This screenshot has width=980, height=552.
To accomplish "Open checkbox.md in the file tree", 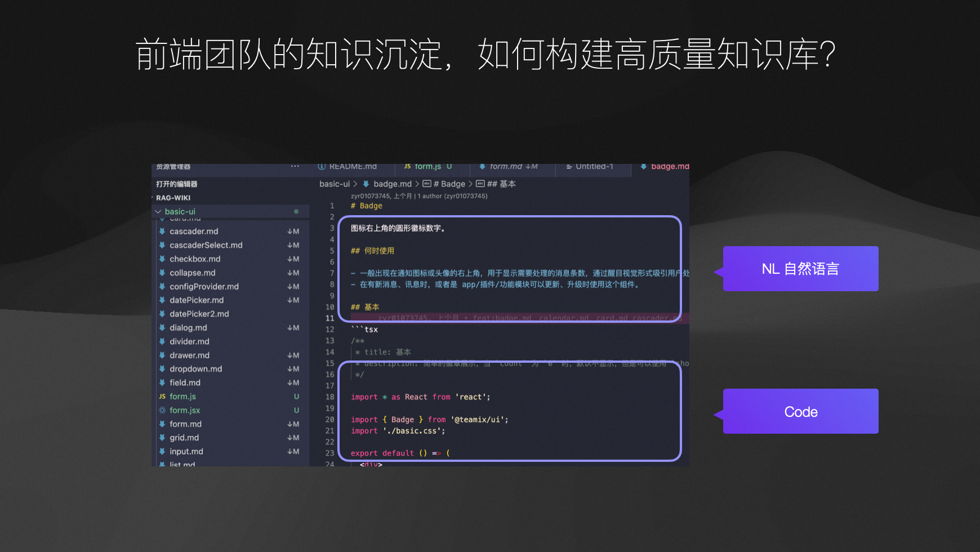I will pos(195,259).
